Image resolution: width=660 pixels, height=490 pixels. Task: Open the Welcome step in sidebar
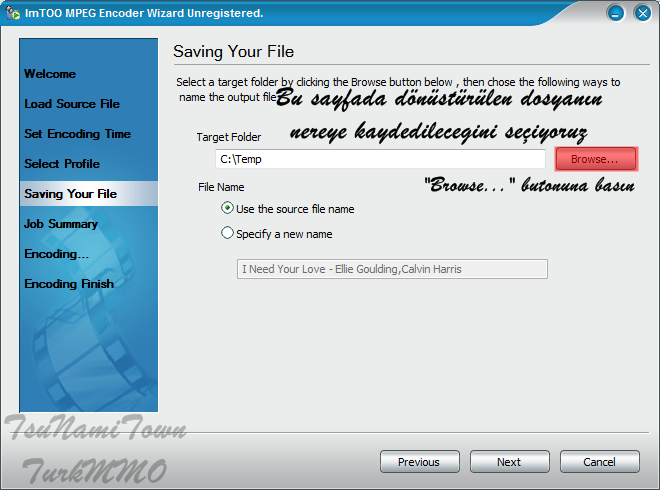[x=50, y=74]
